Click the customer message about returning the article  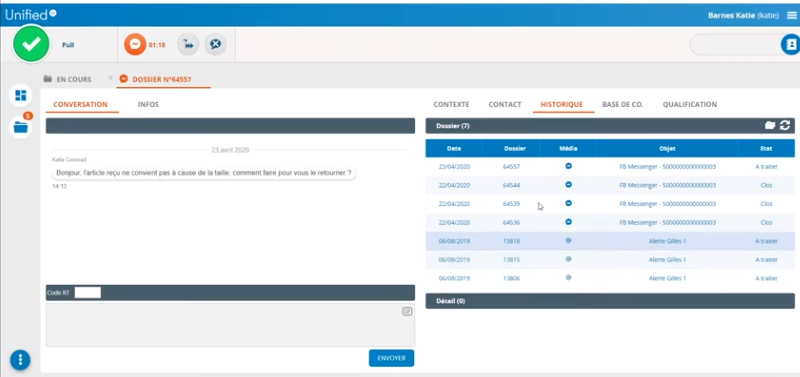point(204,173)
